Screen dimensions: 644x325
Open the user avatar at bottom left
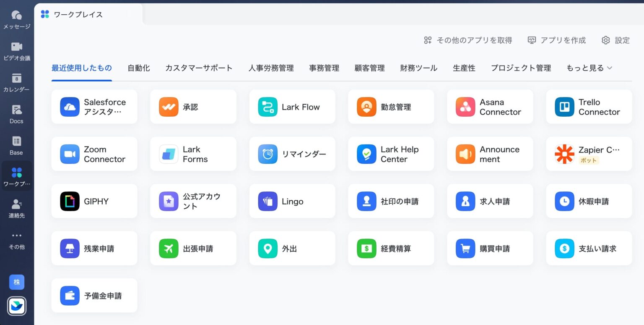pos(17,283)
